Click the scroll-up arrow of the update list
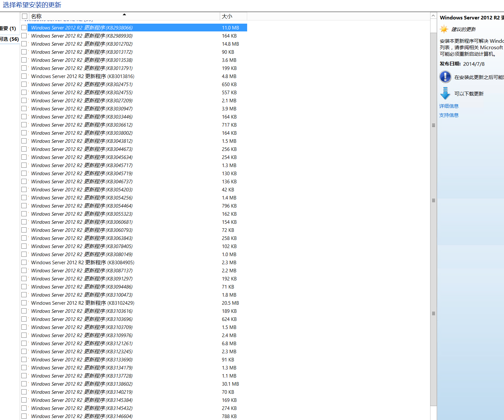Image resolution: width=504 pixels, height=420 pixels. [x=433, y=16]
